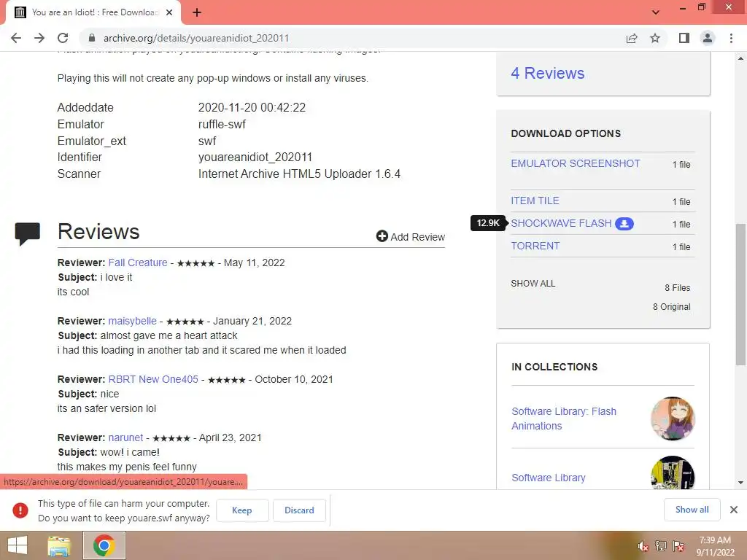This screenshot has width=747, height=560.
Task: Reload the archive.org page
Action: tap(63, 38)
